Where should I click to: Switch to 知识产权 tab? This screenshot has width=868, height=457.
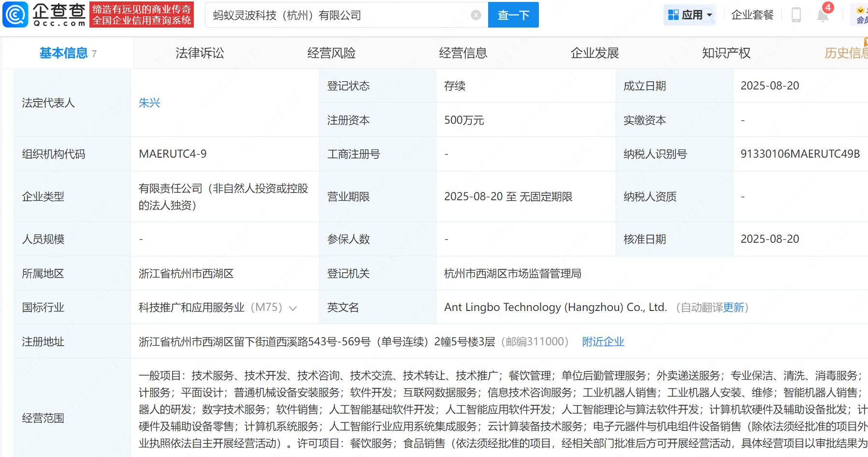726,53
